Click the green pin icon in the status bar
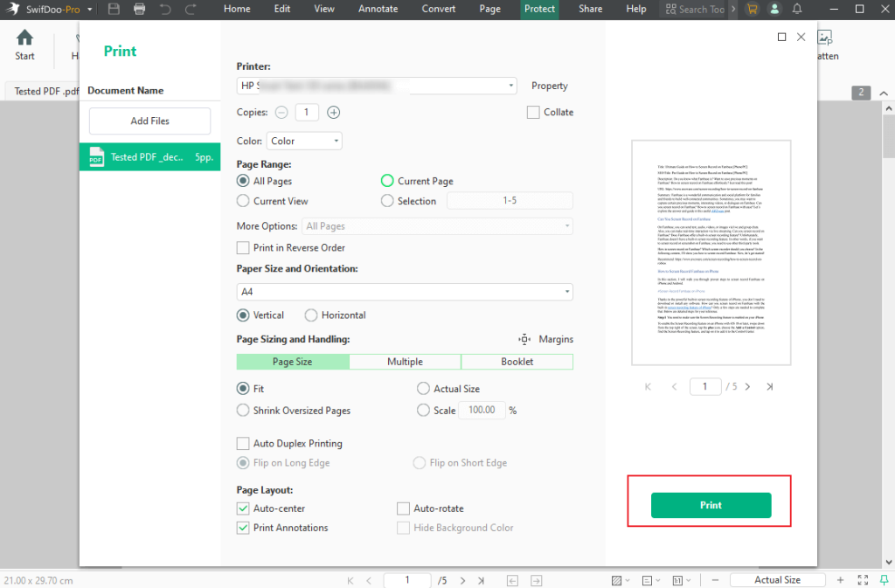This screenshot has height=588, width=895. pos(884,579)
